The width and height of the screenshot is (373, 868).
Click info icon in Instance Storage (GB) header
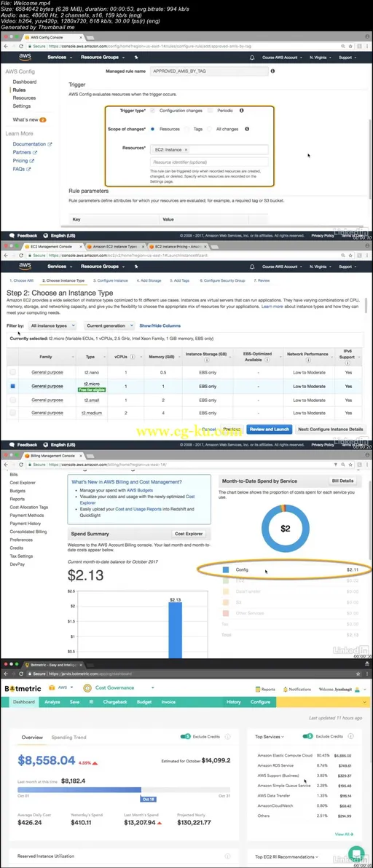(208, 361)
